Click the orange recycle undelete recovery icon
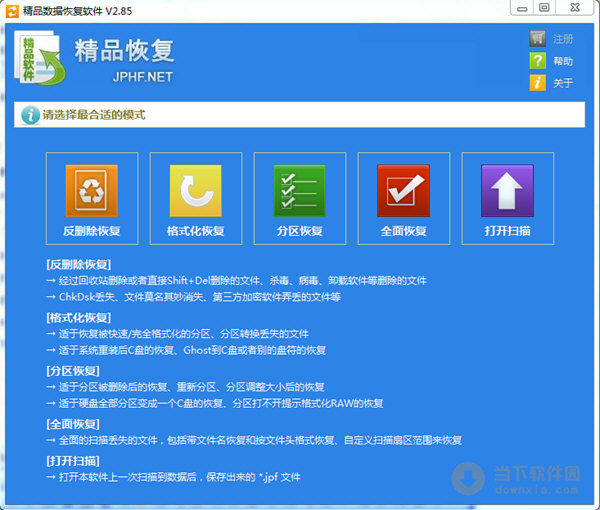This screenshot has height=510, width=600. click(91, 191)
